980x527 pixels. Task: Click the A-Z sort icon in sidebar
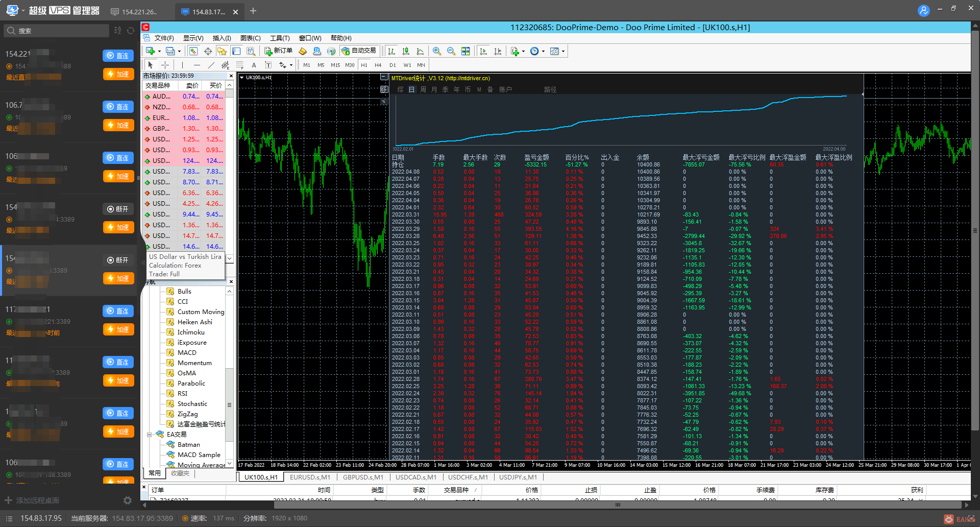118,31
